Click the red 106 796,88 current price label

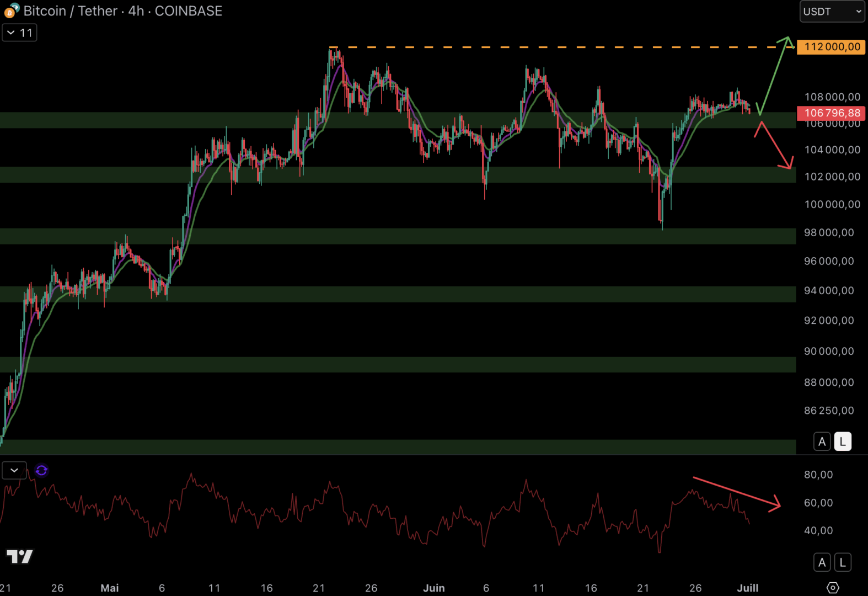point(832,113)
